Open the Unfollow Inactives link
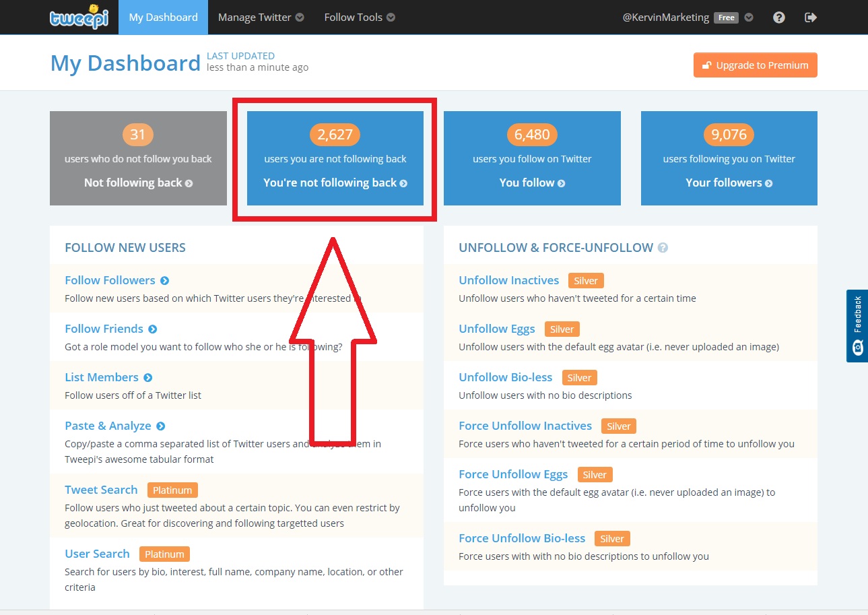 509,280
